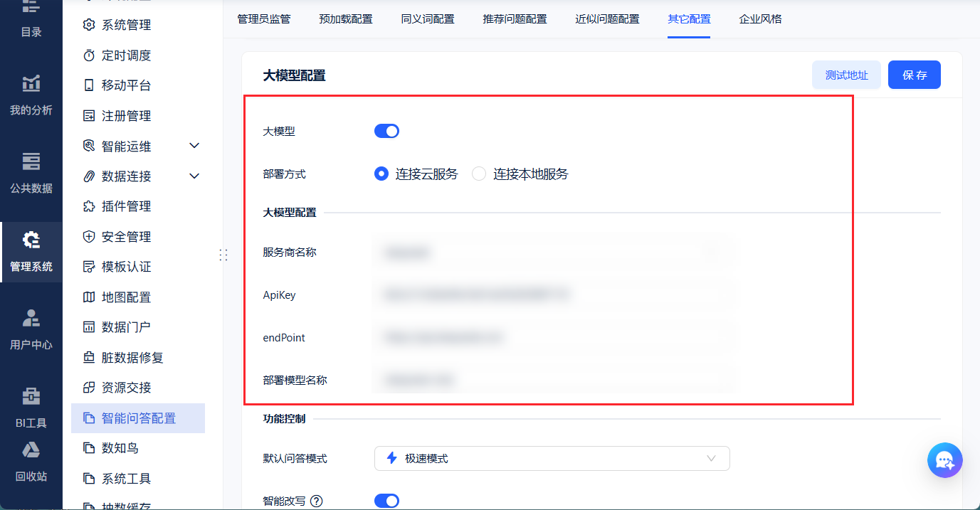Image resolution: width=980 pixels, height=510 pixels.
Task: Expand the 数据连接 submenu
Action: [194, 176]
